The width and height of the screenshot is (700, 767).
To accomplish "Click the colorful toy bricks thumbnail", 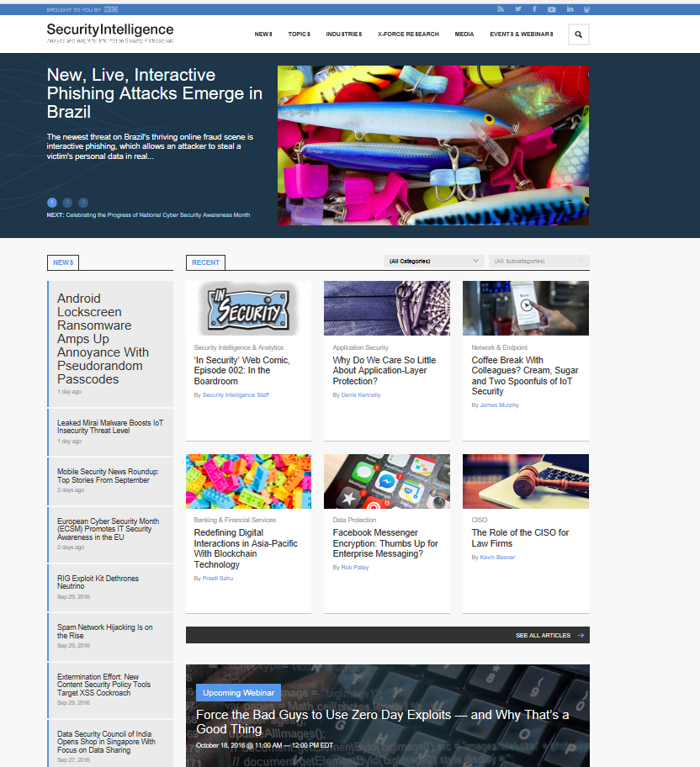I will coord(249,481).
